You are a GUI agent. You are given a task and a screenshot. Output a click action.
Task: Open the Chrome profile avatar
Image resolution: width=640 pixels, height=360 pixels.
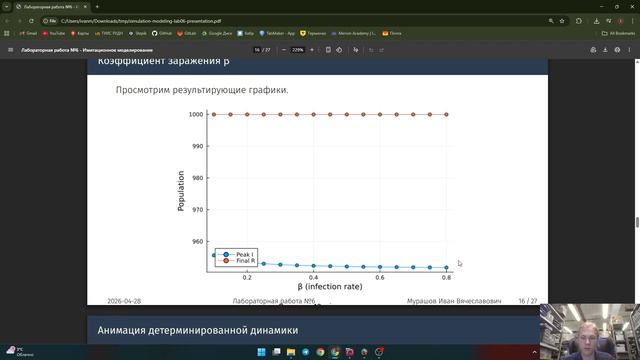(x=620, y=21)
